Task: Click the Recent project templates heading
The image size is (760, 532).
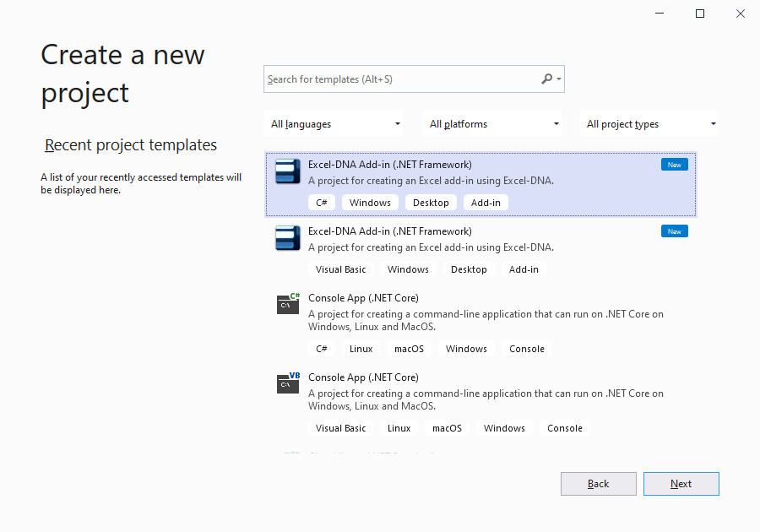Action: (x=130, y=145)
